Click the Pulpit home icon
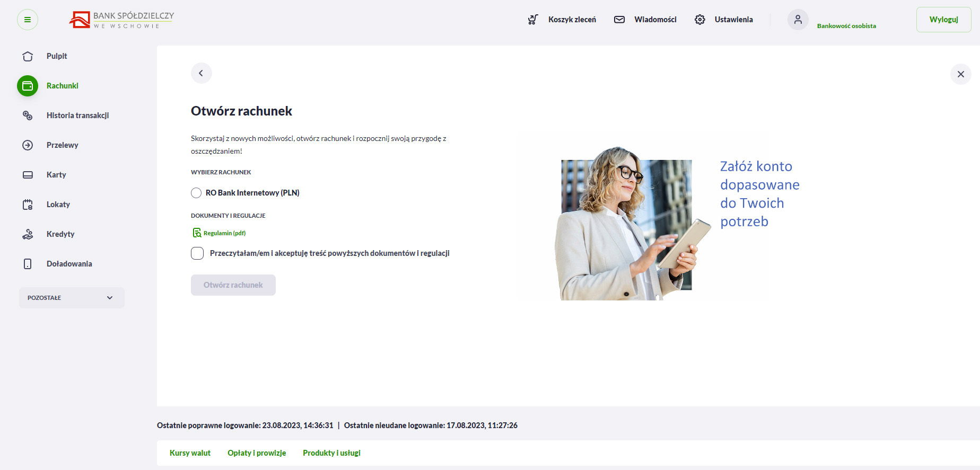Image resolution: width=980 pixels, height=470 pixels. click(28, 56)
